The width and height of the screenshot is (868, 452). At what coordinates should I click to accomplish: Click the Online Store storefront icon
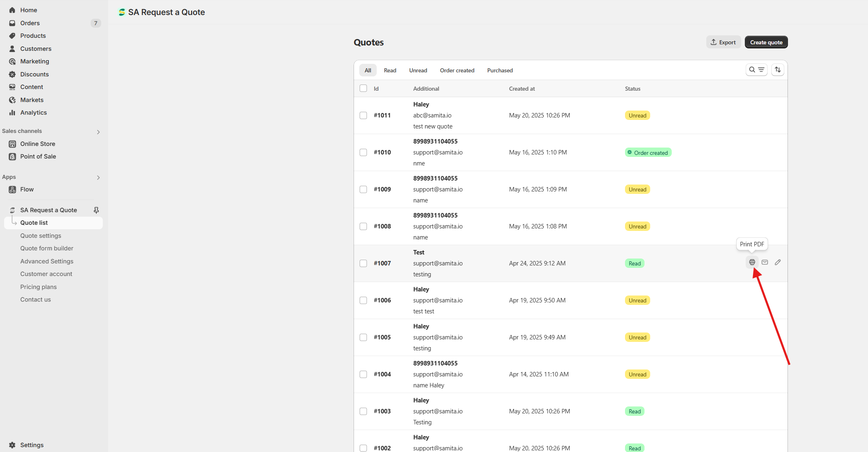(x=12, y=144)
